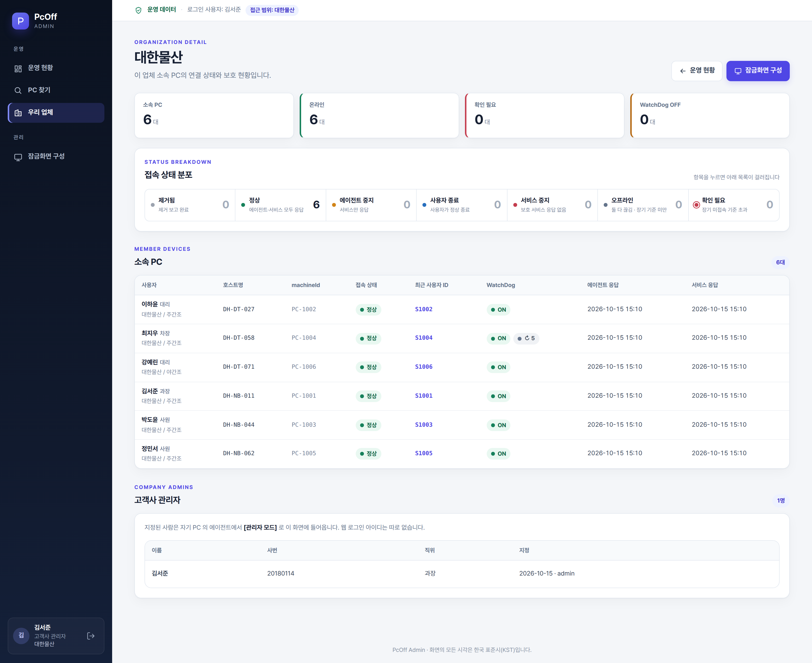Filter the list by 에이전트 중지 status
Viewport: 812px width, 663px height.
371,205
